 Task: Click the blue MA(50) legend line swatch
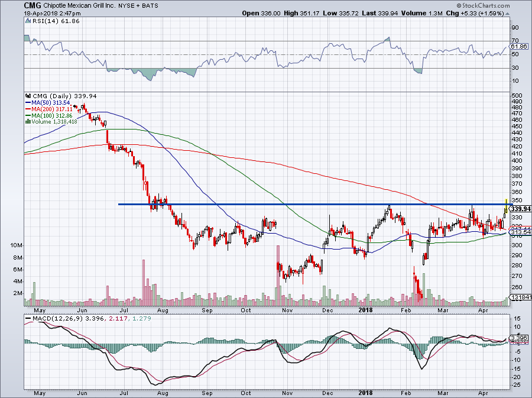[28, 103]
